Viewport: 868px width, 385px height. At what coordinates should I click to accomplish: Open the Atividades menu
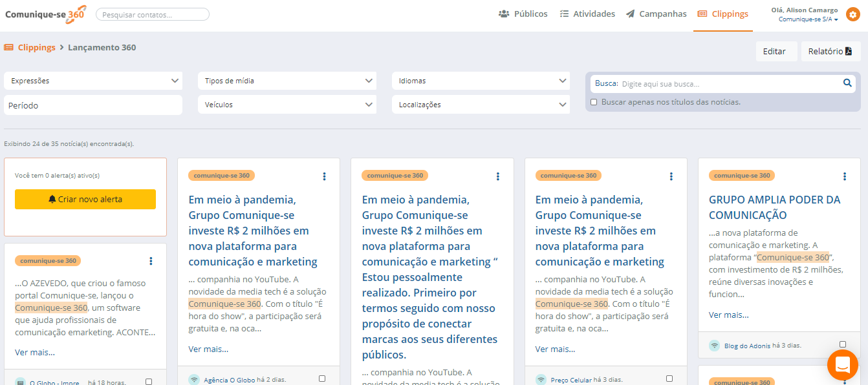587,14
